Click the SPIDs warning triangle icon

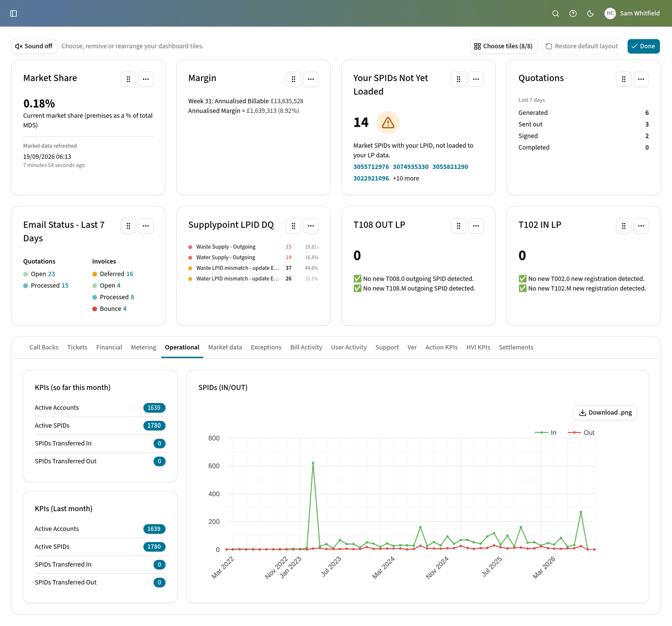click(x=388, y=123)
